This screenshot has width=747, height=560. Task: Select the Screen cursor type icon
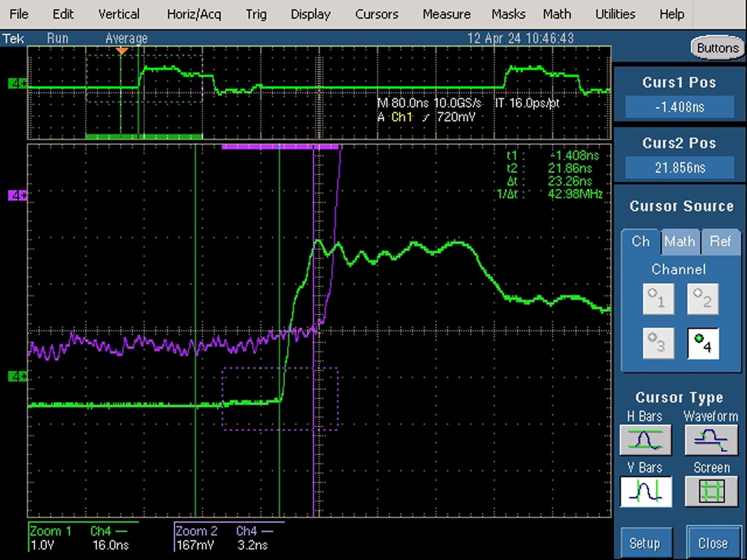[x=711, y=492]
